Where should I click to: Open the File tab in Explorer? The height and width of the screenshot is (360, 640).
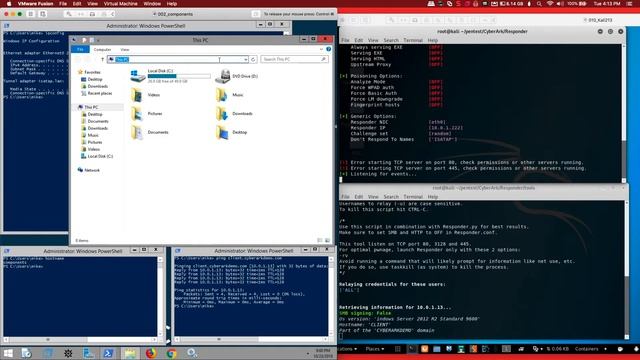(x=80, y=49)
